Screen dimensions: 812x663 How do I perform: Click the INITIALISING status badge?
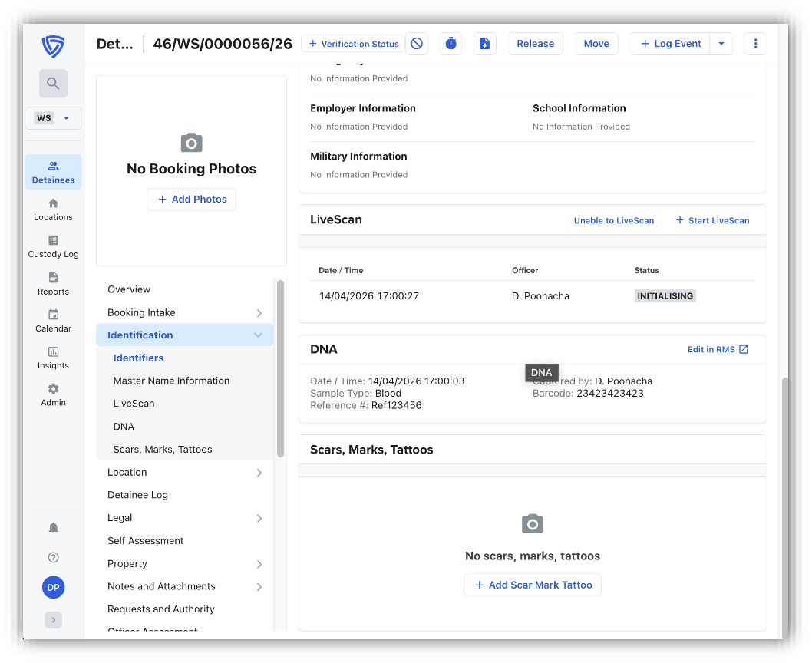665,295
